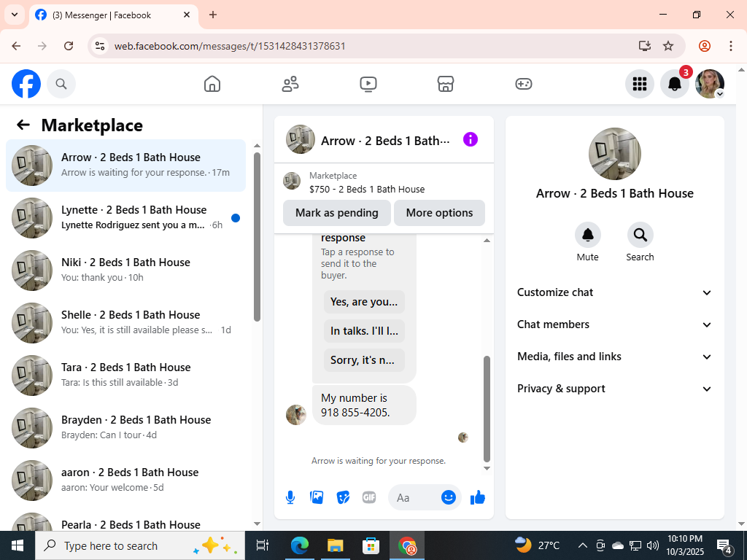Open Chrome three-dot menu
Viewport: 747px width, 560px height.
point(731,46)
